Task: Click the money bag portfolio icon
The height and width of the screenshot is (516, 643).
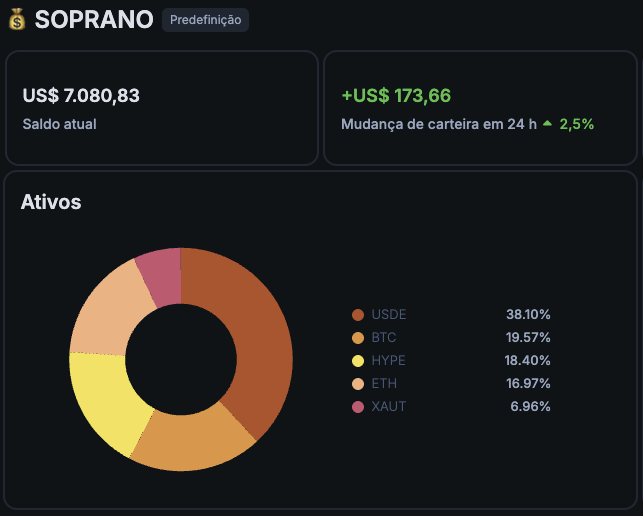Action: (17, 19)
